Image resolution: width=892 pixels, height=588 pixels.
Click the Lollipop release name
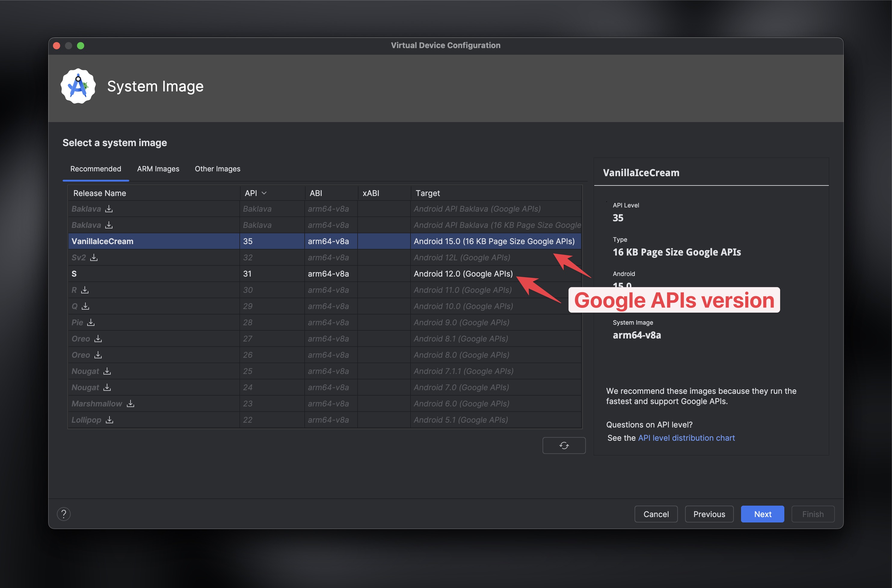pyautogui.click(x=86, y=420)
